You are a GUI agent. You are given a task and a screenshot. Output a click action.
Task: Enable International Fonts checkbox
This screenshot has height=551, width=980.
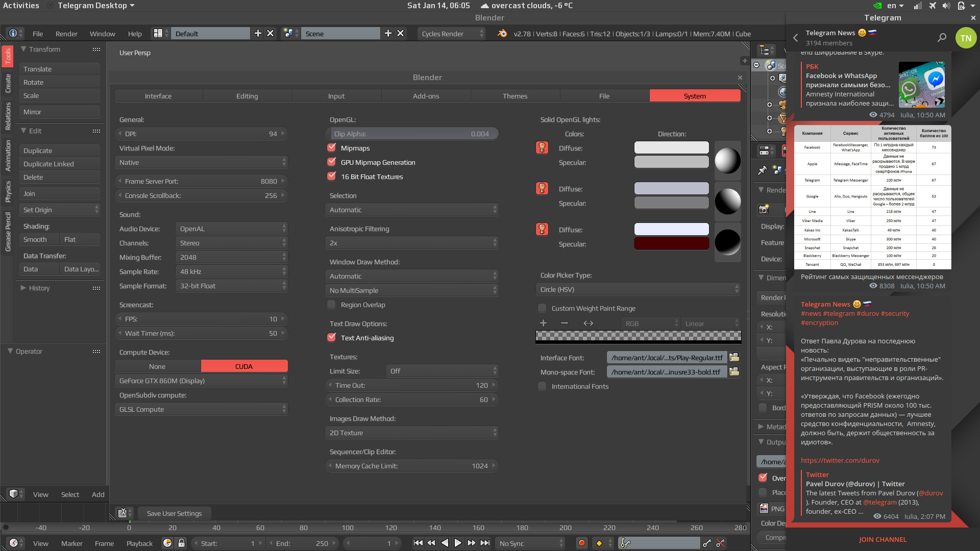click(x=542, y=386)
